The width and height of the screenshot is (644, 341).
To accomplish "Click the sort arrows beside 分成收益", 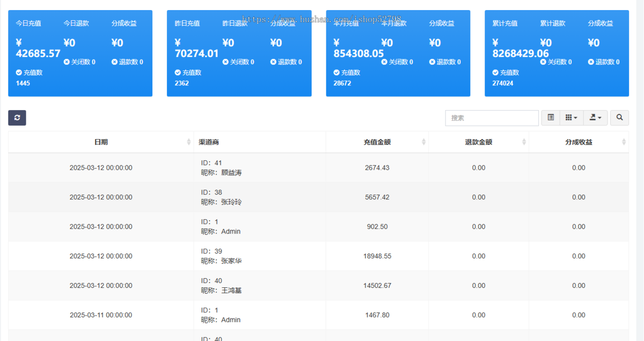I will [624, 142].
